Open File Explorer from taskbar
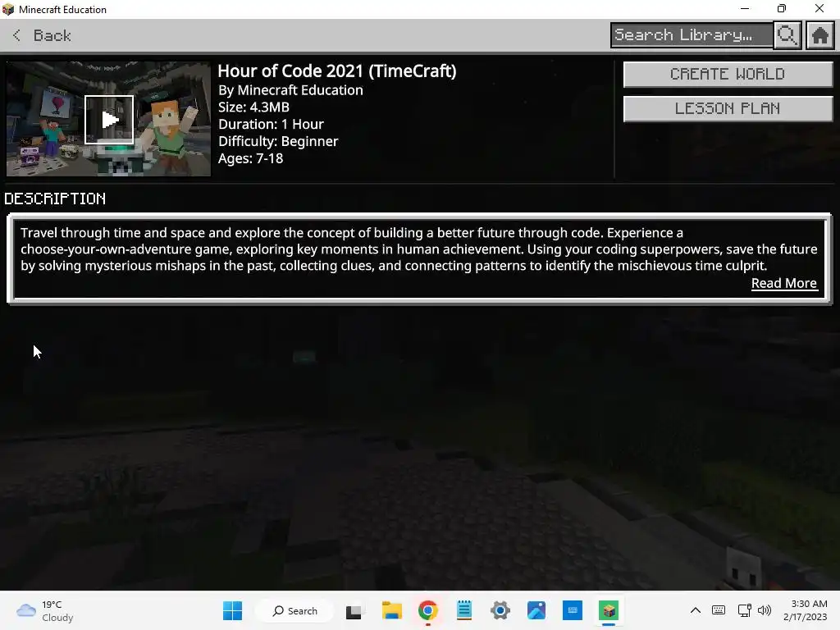The image size is (840, 630). [391, 610]
